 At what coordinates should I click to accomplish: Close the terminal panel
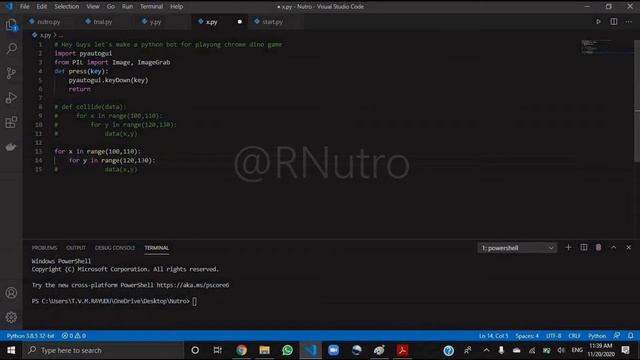coord(629,247)
